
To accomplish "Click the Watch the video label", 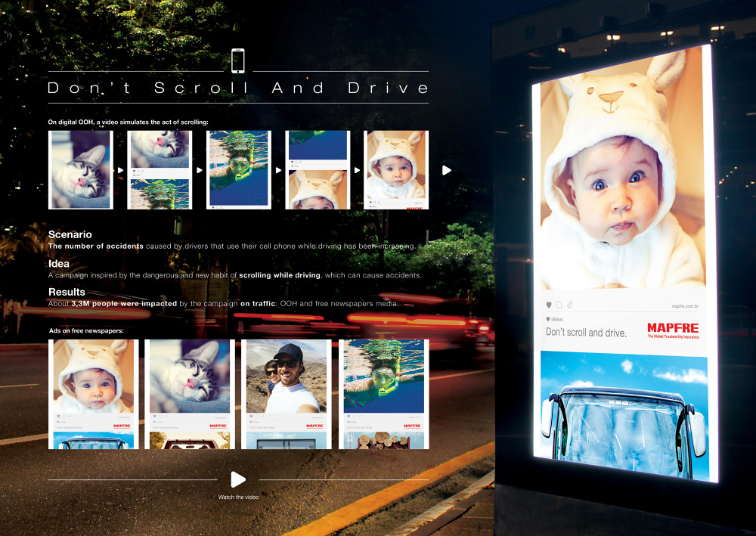I will coord(238,497).
